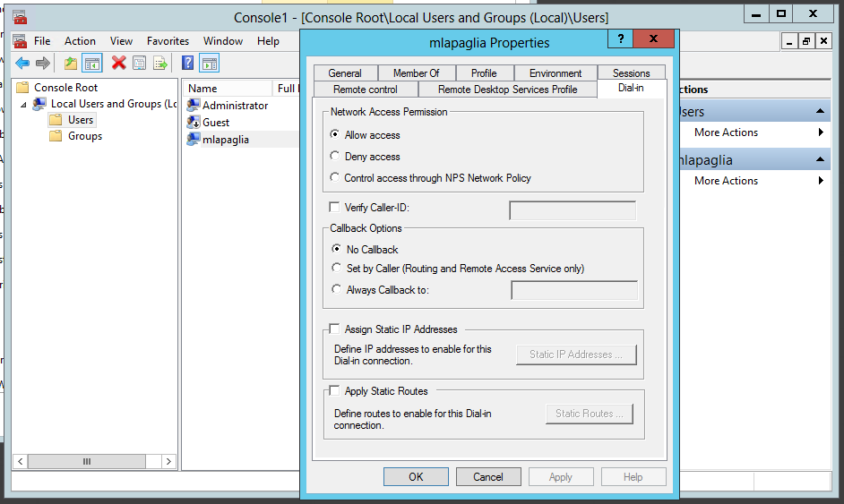Switch to the Sessions tab

[632, 73]
